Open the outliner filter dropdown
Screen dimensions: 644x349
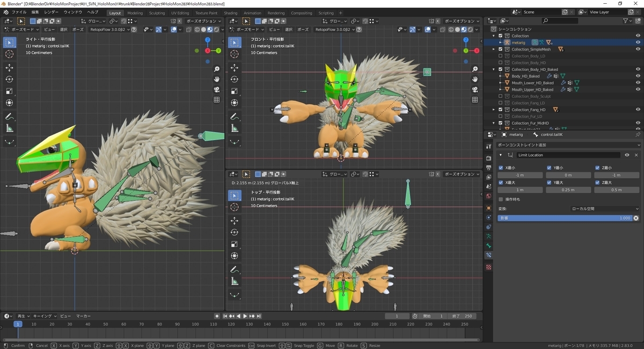point(628,20)
